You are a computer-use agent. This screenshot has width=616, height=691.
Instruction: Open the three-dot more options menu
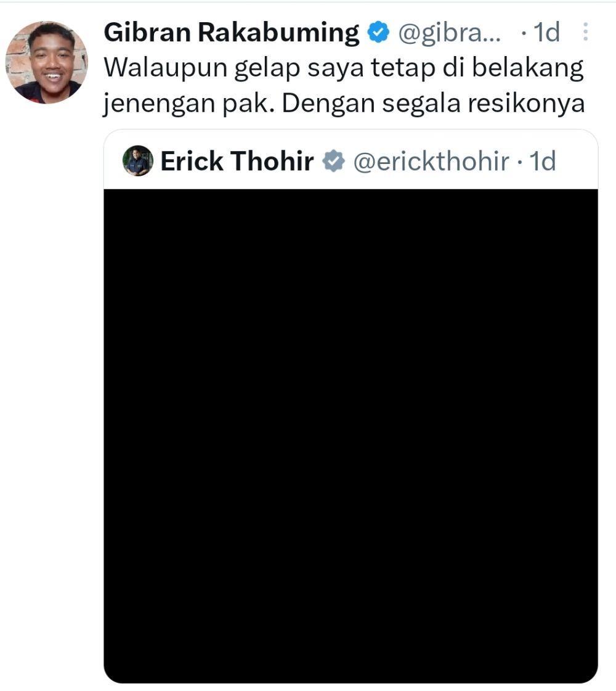click(585, 31)
